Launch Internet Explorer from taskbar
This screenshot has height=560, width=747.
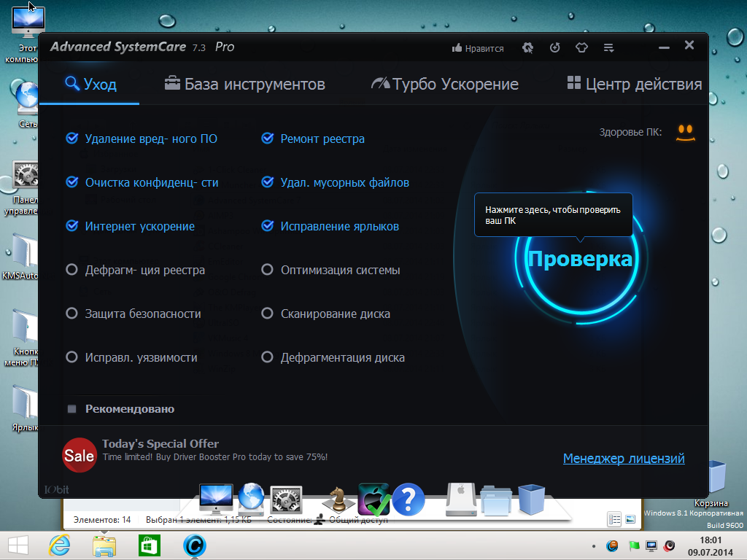tap(60, 545)
